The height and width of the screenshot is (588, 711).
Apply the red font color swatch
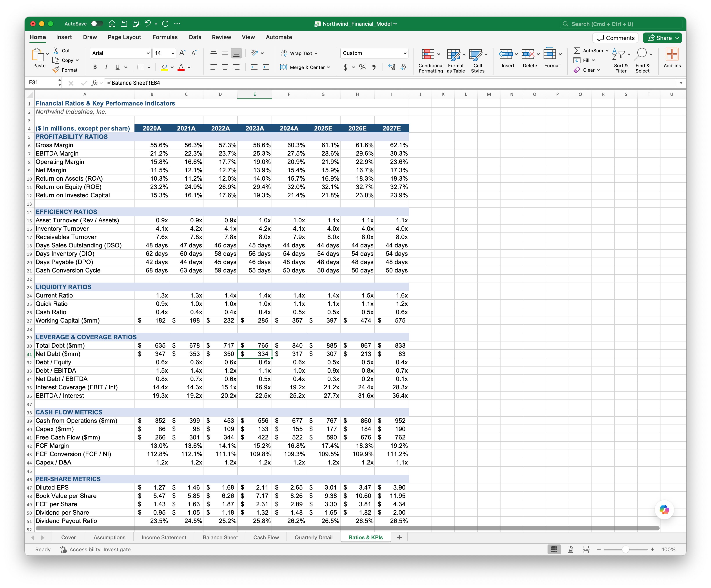(x=181, y=67)
